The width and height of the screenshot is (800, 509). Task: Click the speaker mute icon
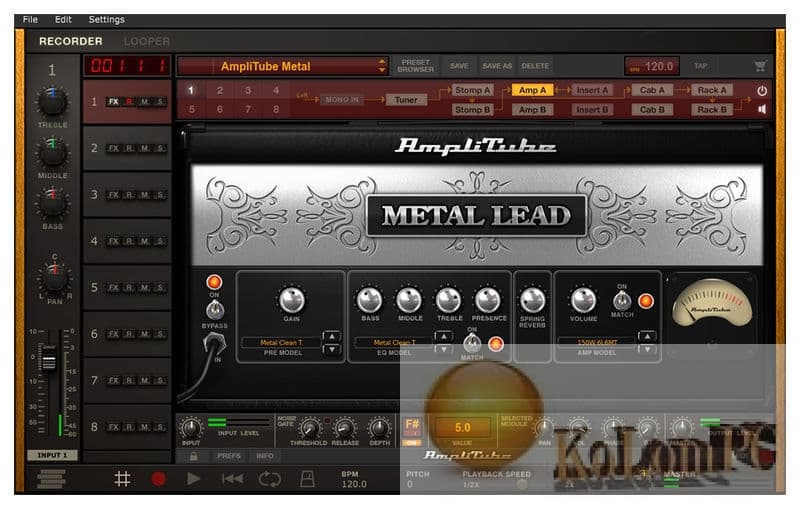tap(762, 109)
